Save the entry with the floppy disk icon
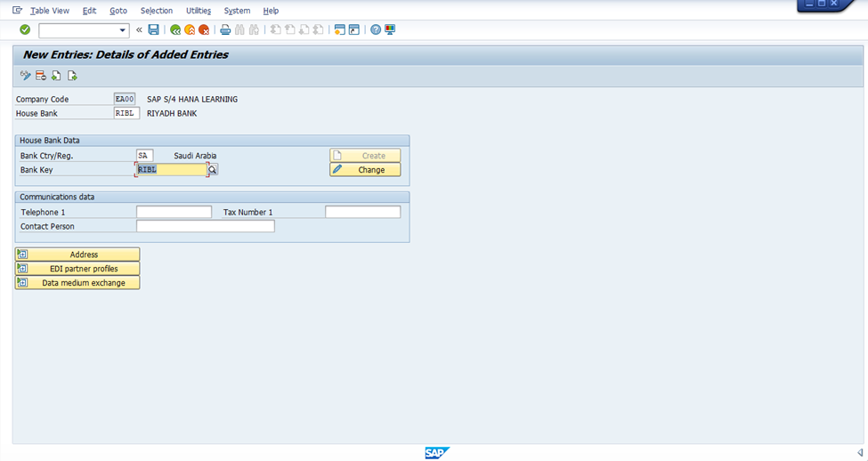 coord(153,30)
